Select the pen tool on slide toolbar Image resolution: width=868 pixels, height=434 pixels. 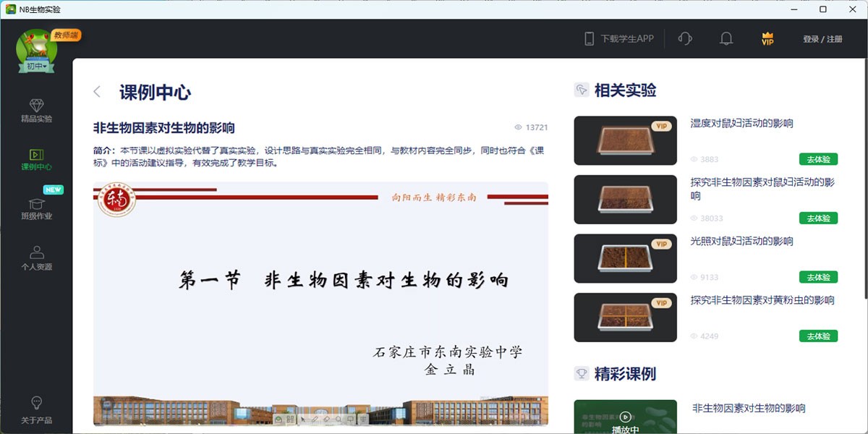314,419
